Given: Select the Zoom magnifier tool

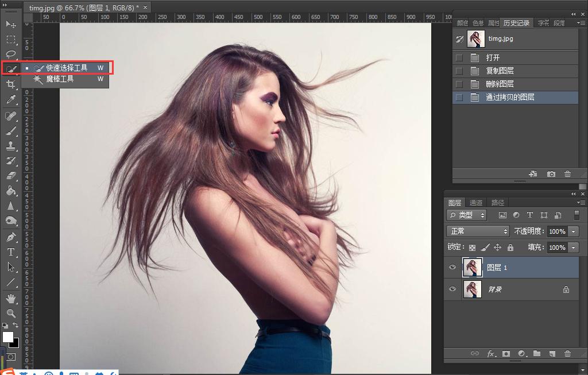Looking at the screenshot, I should (x=11, y=313).
